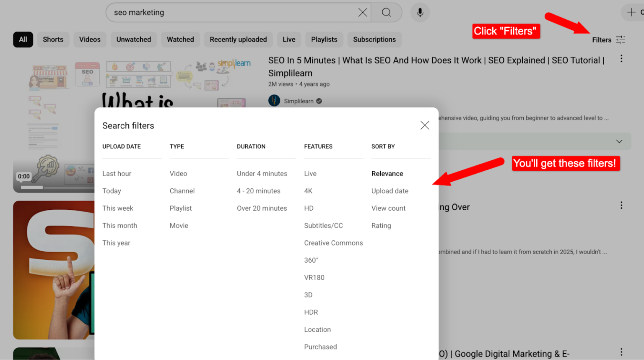Click the verified badge next to Simplilearn
The image size is (644, 360).
pos(319,101)
